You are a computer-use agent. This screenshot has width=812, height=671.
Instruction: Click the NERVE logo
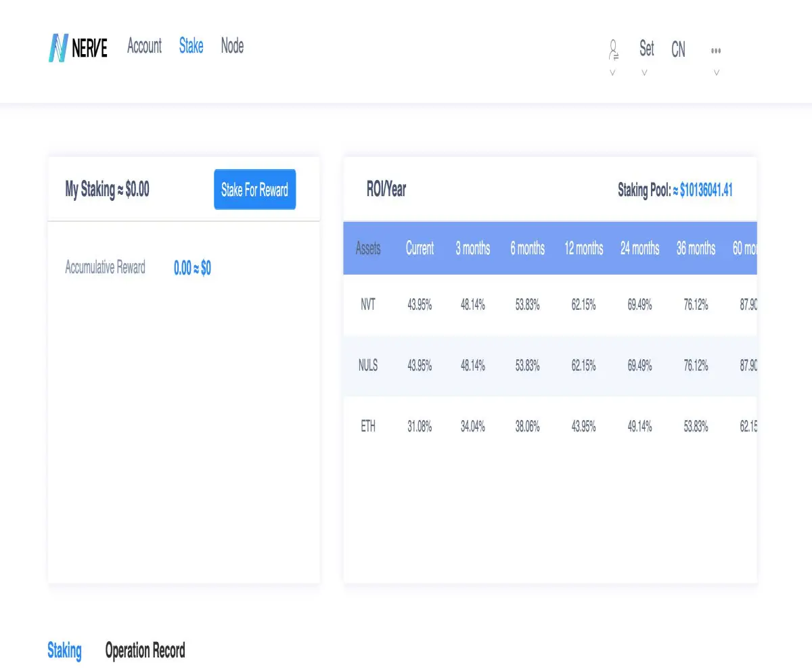(x=78, y=48)
